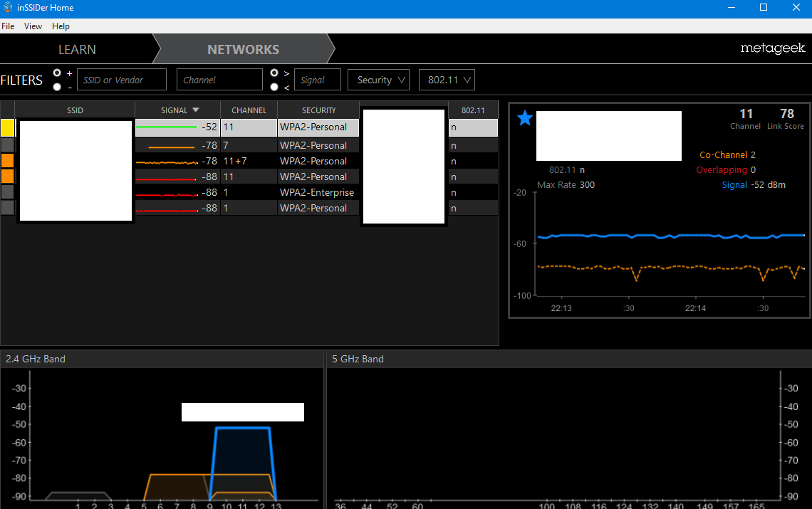Click the grey network shape over channel 1
This screenshot has width=812, height=509.
[78, 496]
